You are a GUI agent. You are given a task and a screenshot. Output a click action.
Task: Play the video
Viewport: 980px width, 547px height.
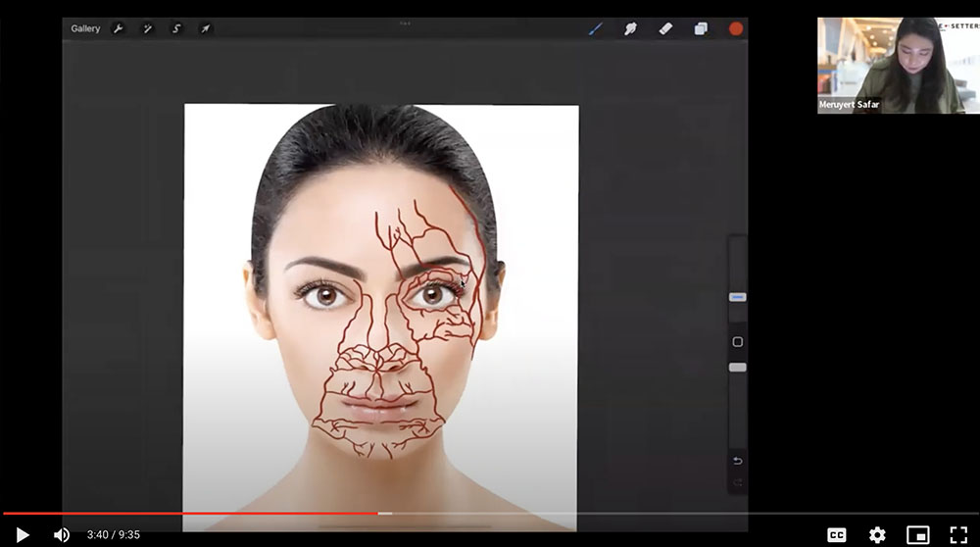coord(23,535)
